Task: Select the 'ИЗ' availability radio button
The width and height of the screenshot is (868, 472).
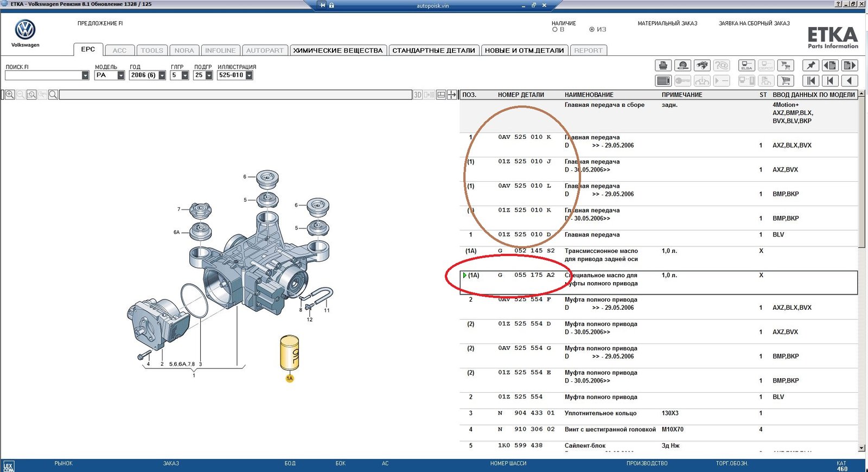Action: pos(592,29)
